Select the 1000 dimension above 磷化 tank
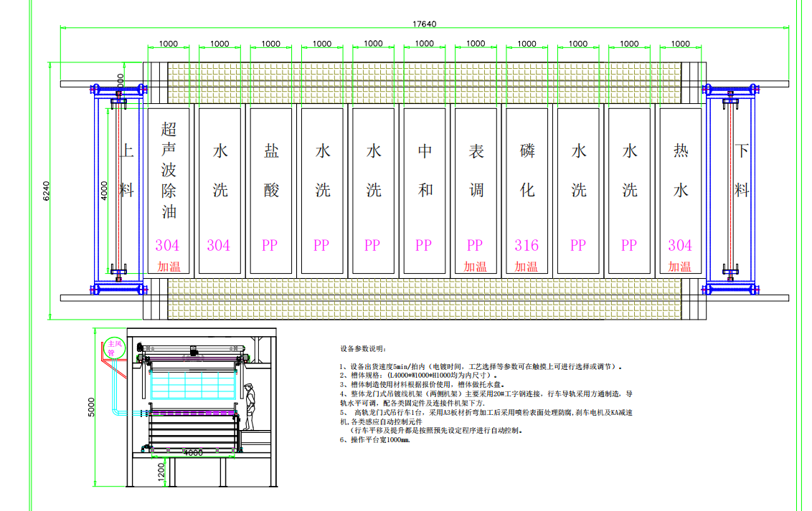Screen dimensions: 812x511 point(527,44)
